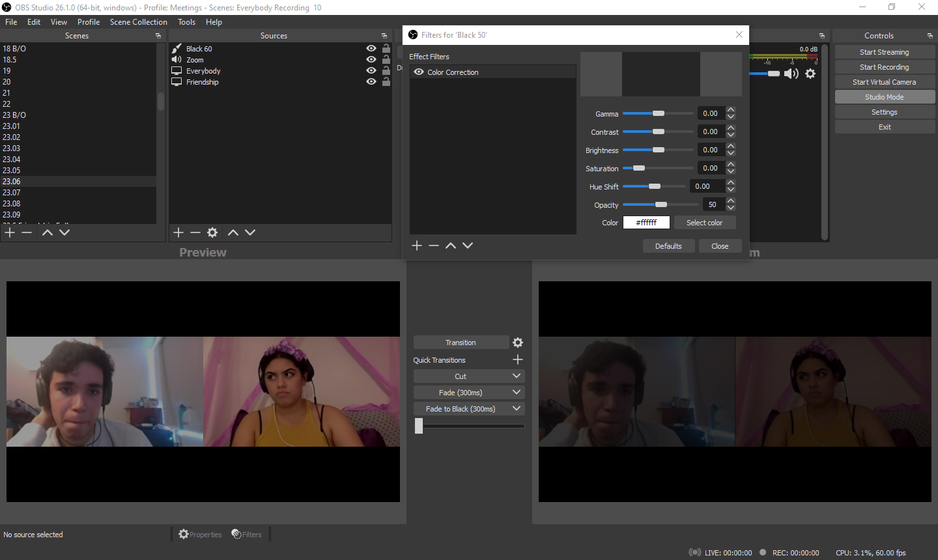938x560 pixels.
Task: Increase Gamma value with up arrow
Action: point(731,110)
